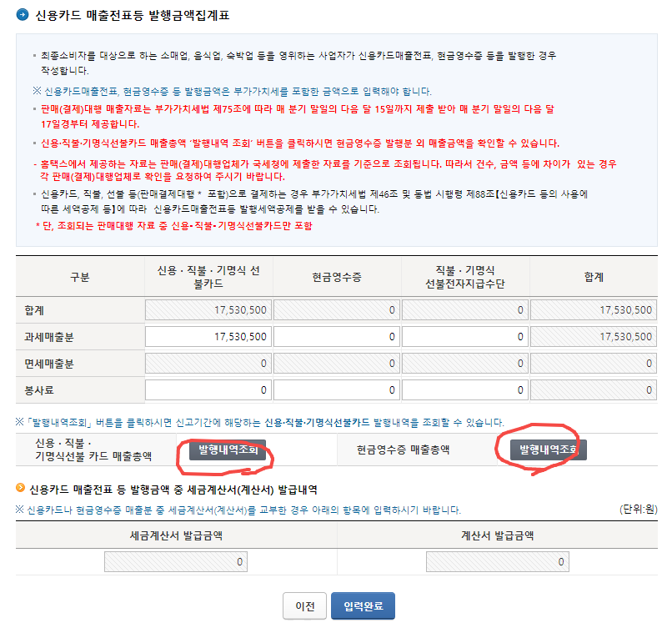The image size is (672, 638).
Task: Click 합계 row 선불전자지급수단 total field
Action: (x=465, y=310)
